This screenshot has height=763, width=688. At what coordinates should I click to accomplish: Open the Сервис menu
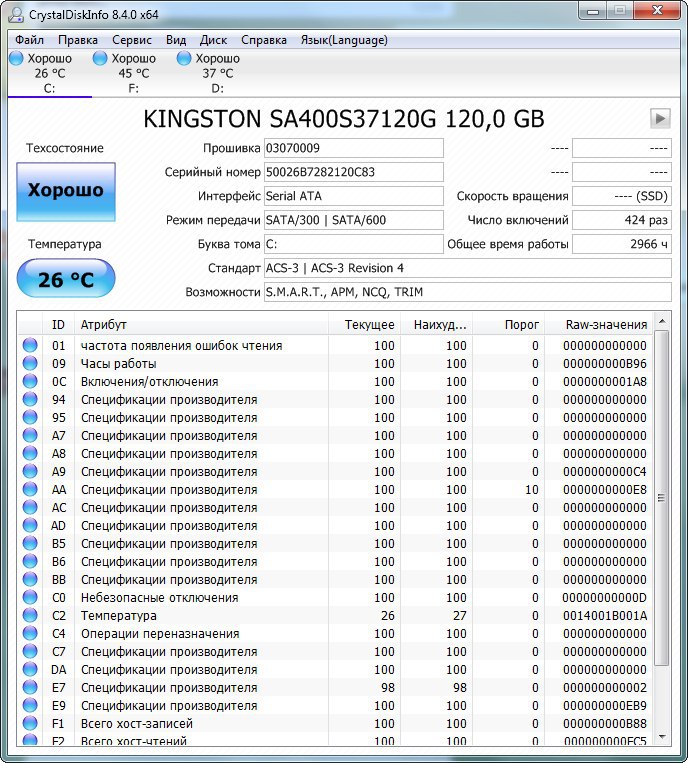(x=132, y=40)
